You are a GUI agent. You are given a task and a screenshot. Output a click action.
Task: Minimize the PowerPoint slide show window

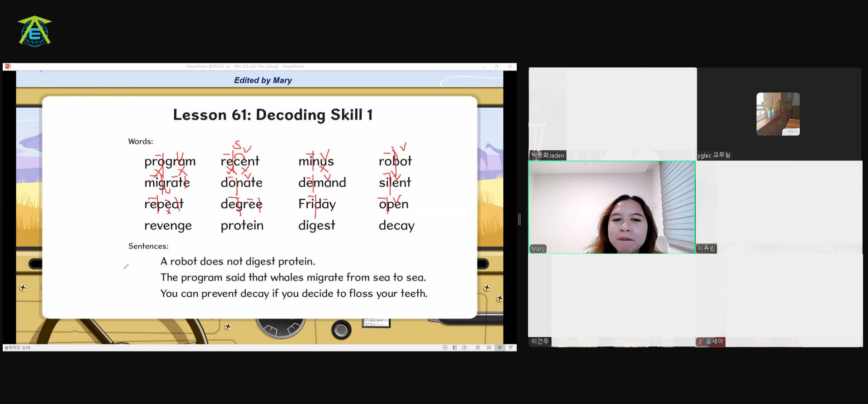click(483, 67)
